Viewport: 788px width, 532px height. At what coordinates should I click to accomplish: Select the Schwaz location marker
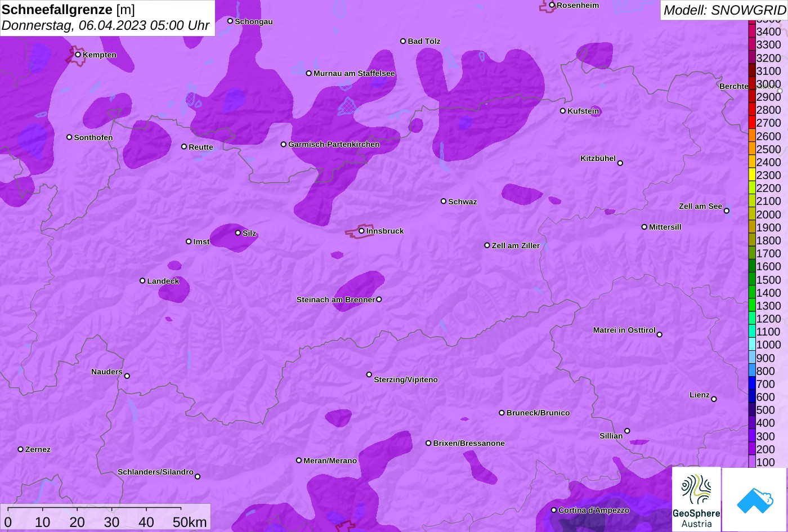pos(444,201)
